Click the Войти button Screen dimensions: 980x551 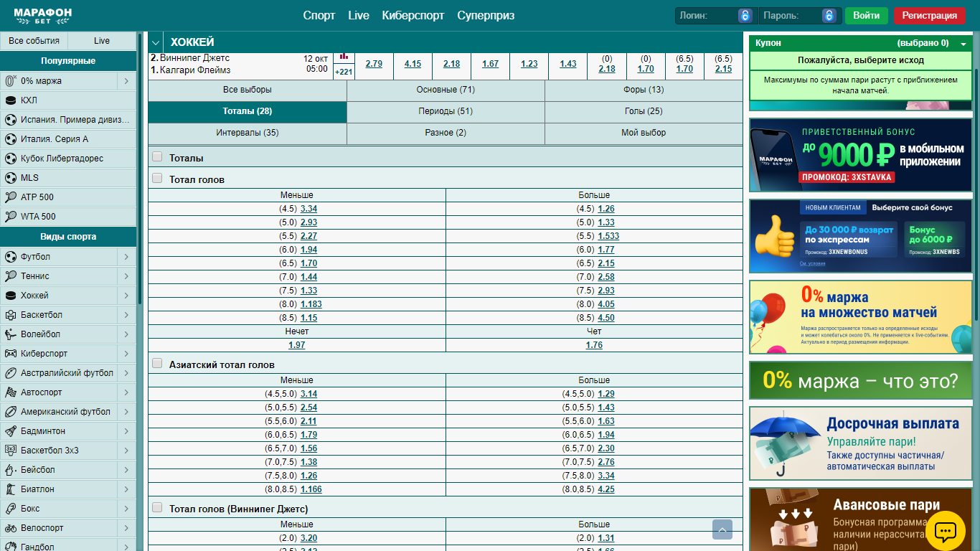point(867,16)
